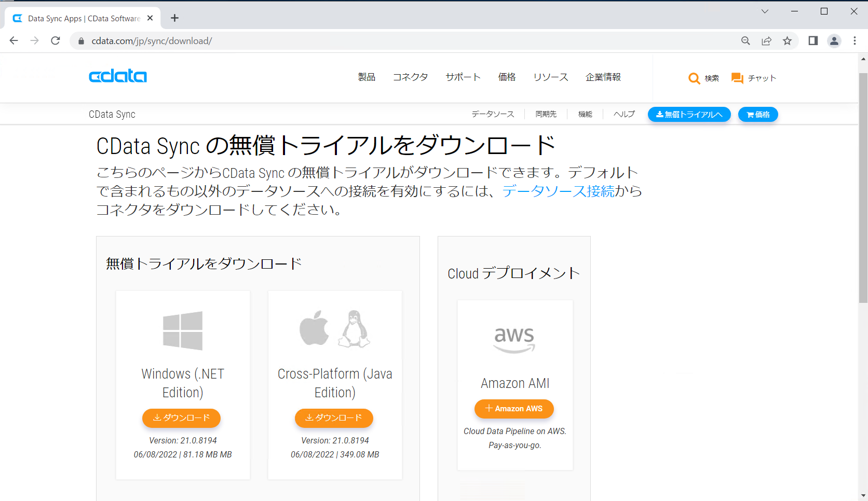Open the chat bubble icon
Screen dimensions: 868x501
coord(737,78)
